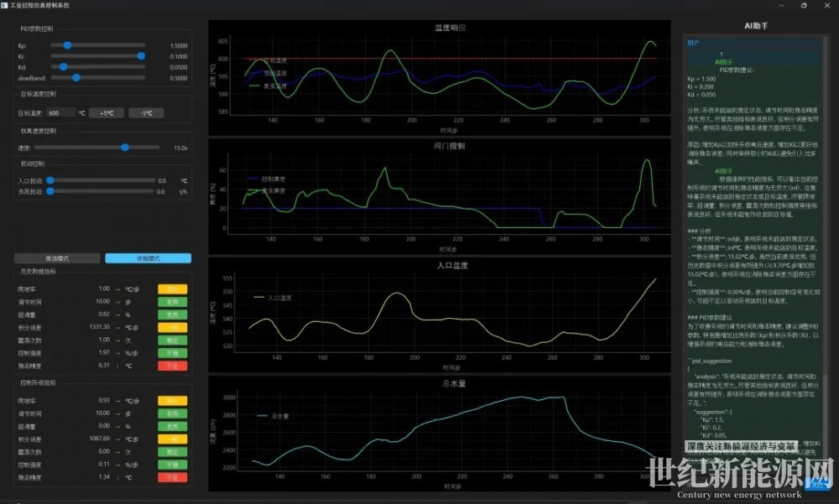
Task: Select control-system 稳态精度 value 1.34
Action: pos(104,477)
